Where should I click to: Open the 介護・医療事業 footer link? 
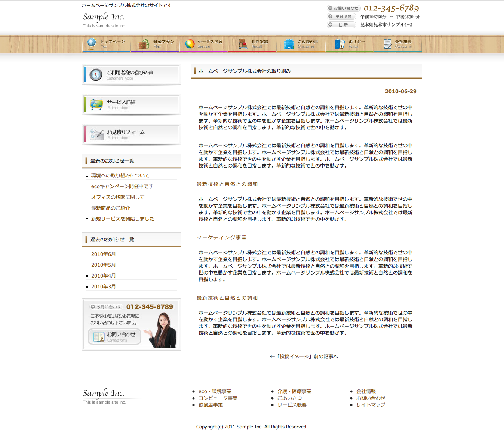tap(294, 391)
